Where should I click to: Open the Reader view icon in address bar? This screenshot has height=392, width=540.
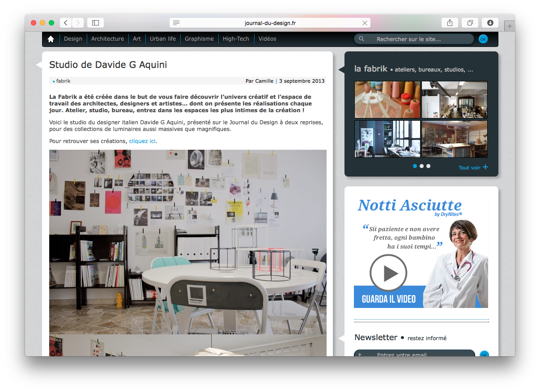tap(176, 23)
